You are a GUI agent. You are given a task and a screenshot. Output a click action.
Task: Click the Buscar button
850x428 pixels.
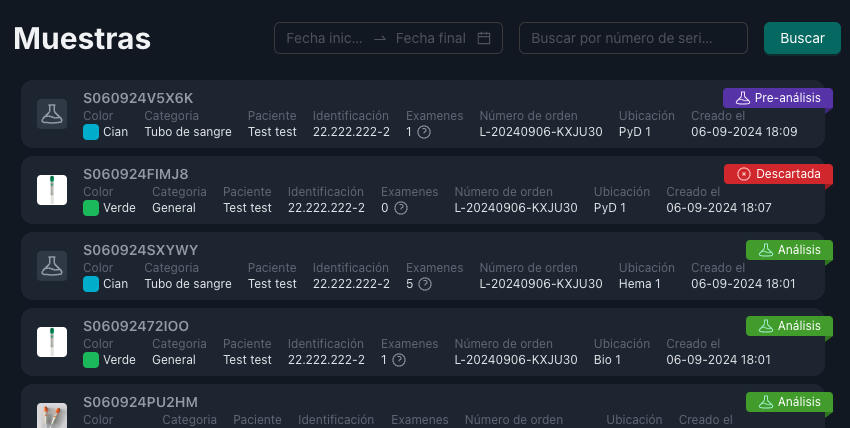802,38
